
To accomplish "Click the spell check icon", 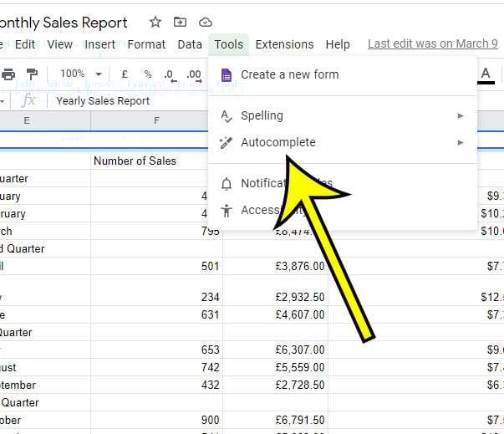I will tap(227, 116).
